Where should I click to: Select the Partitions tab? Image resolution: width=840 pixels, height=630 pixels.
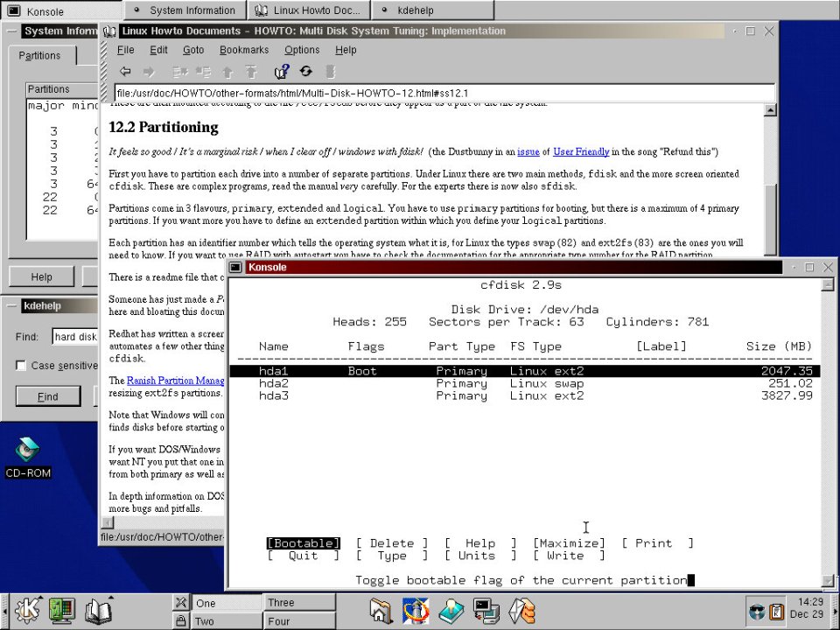[40, 55]
